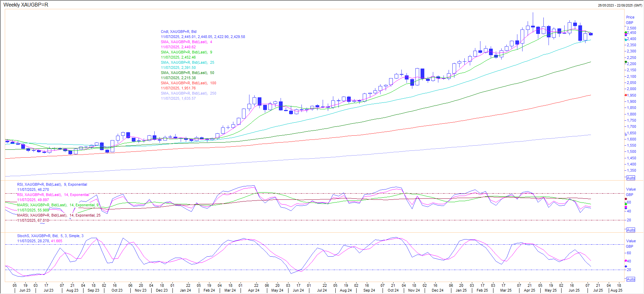Click the stochastic values 28.278, 41.665

pos(50,241)
